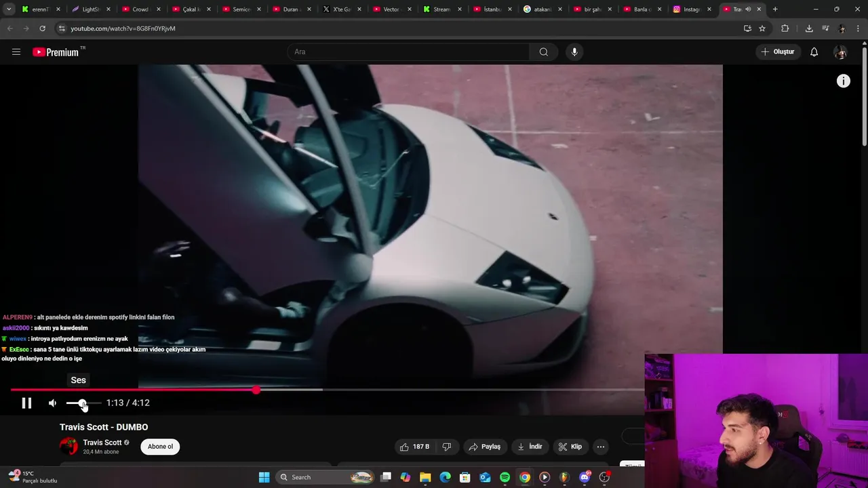The height and width of the screenshot is (488, 868).
Task: Open the YouTube account avatar menu
Action: point(840,52)
